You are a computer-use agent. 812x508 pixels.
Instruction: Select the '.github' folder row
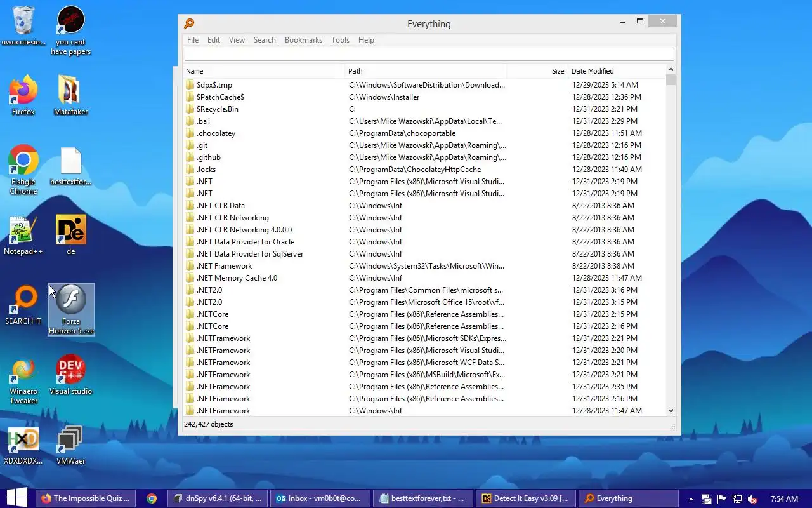pyautogui.click(x=425, y=157)
